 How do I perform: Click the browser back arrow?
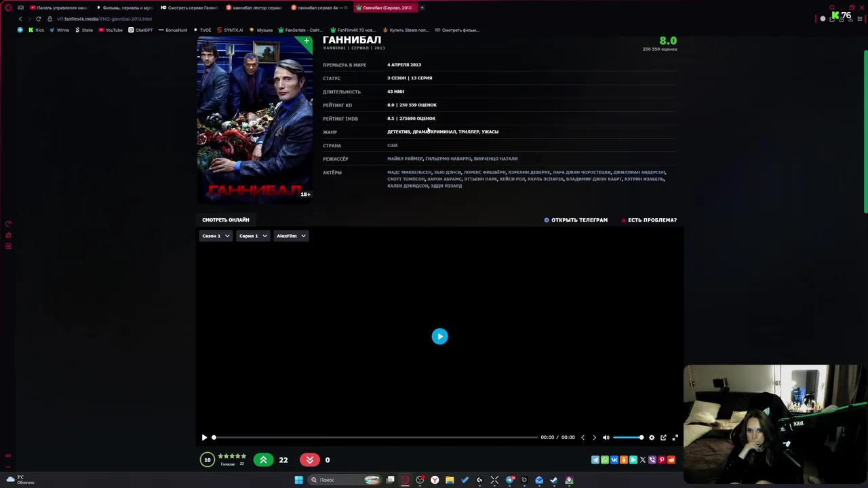tap(20, 19)
